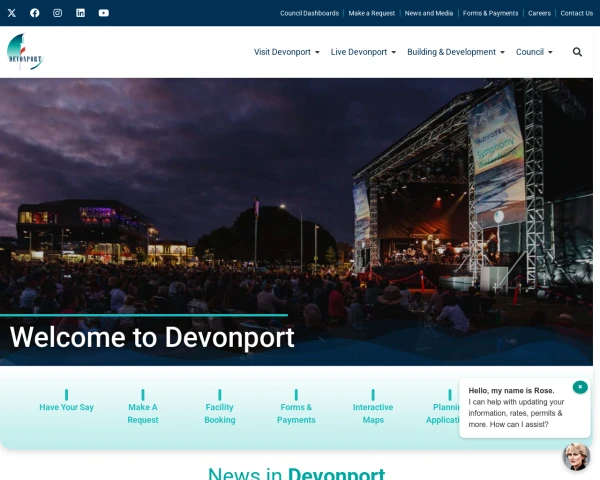Open the X (Twitter) social icon
This screenshot has height=480, width=600.
pyautogui.click(x=12, y=13)
